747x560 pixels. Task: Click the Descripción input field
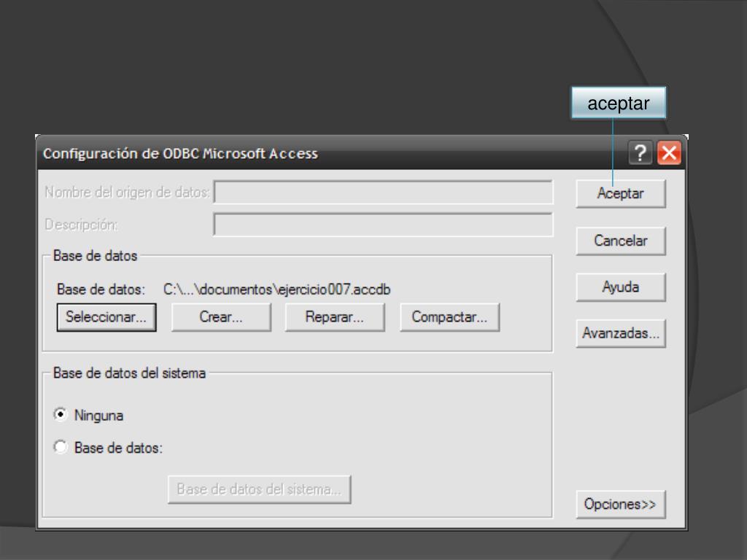[x=383, y=225]
